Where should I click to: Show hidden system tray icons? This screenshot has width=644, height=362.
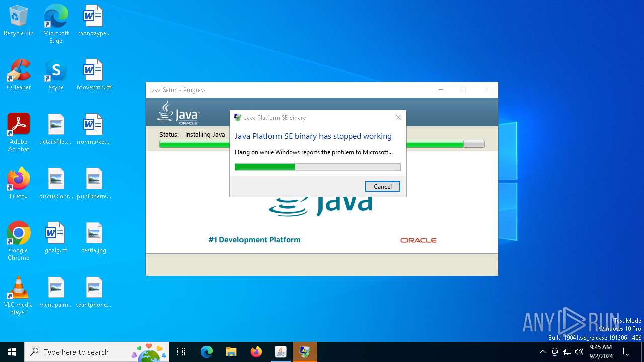click(x=542, y=352)
